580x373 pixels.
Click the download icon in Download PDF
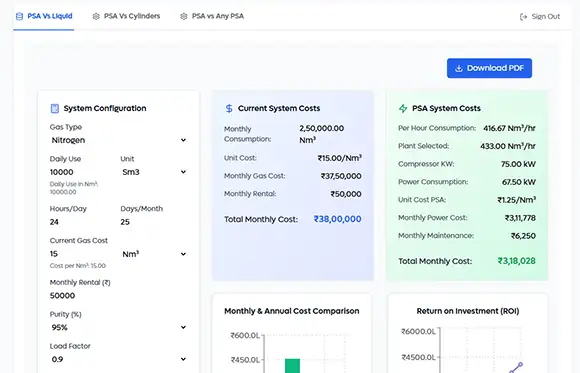point(459,68)
